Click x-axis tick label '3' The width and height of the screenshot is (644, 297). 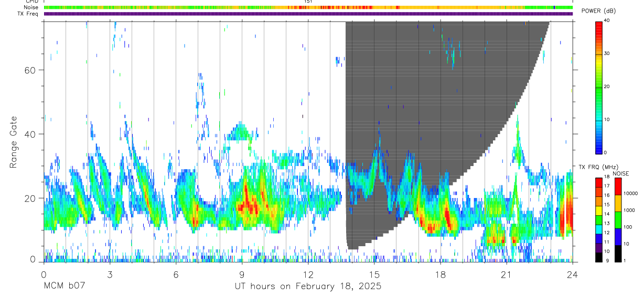(110, 274)
